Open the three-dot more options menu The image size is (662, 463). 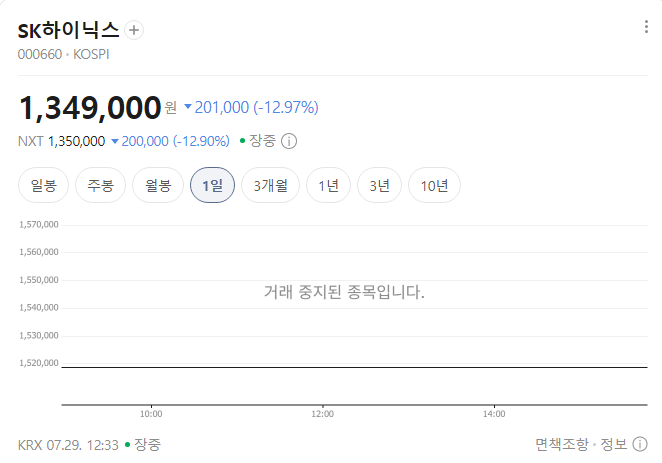click(x=646, y=27)
